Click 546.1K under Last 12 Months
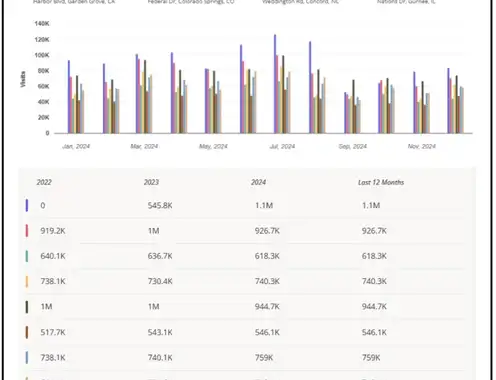The width and height of the screenshot is (496, 380). (374, 332)
